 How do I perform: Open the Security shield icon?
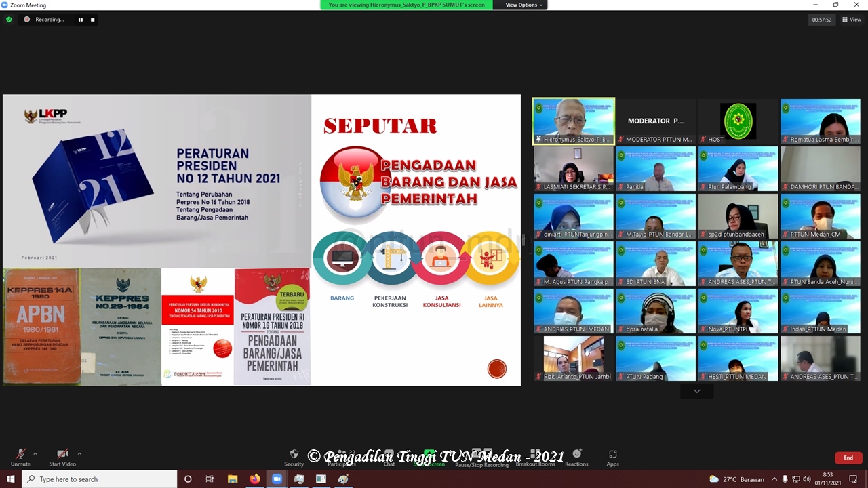point(294,454)
